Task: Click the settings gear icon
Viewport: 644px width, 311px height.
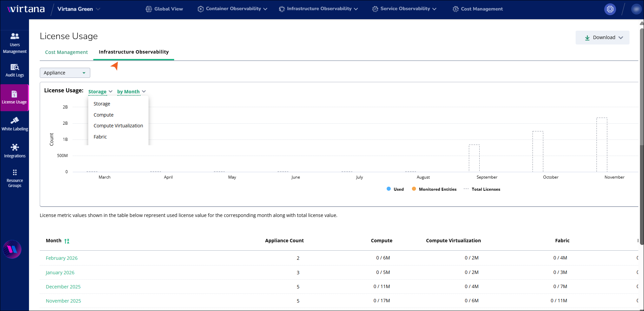Action: tap(610, 9)
